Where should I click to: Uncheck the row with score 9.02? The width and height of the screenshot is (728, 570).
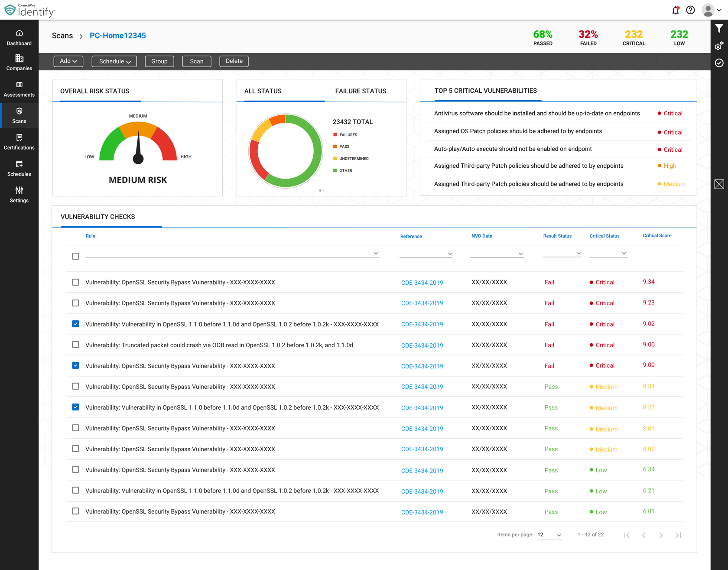coord(75,324)
